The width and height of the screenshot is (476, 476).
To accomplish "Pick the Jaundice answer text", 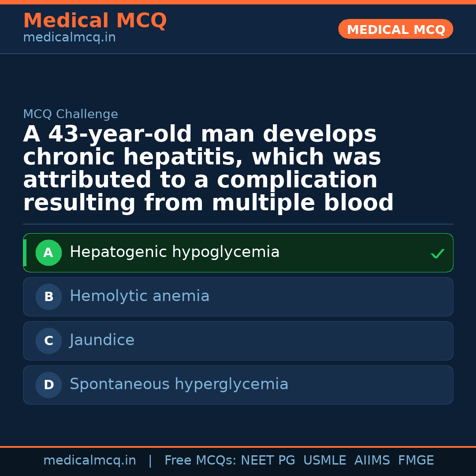I will [x=102, y=340].
